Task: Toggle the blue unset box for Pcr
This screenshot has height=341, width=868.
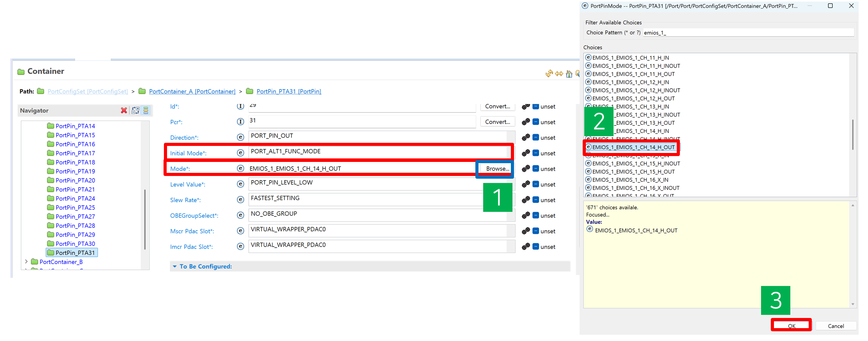Action: pyautogui.click(x=536, y=122)
